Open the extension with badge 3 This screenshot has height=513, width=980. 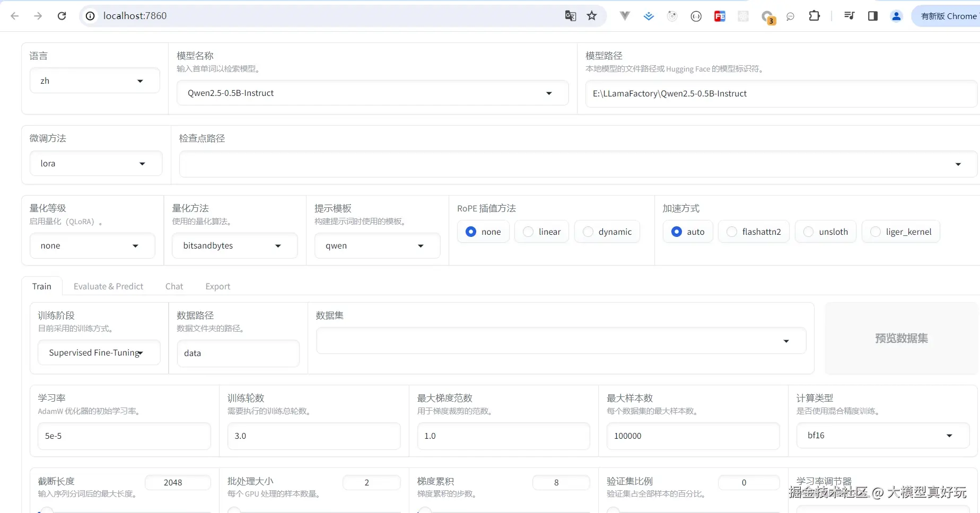pos(768,17)
